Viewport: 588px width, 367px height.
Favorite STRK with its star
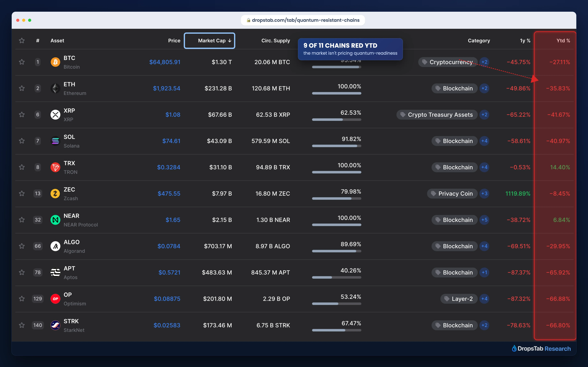22,325
